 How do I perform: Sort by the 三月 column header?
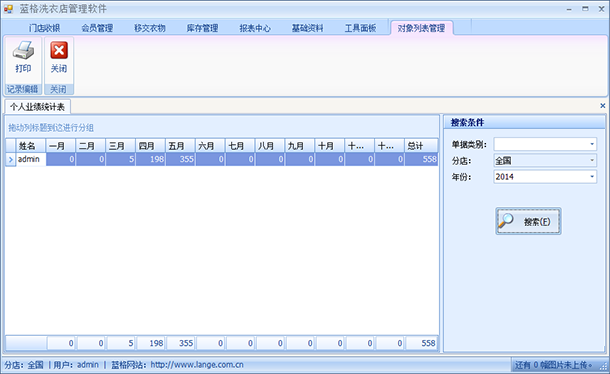tap(121, 146)
